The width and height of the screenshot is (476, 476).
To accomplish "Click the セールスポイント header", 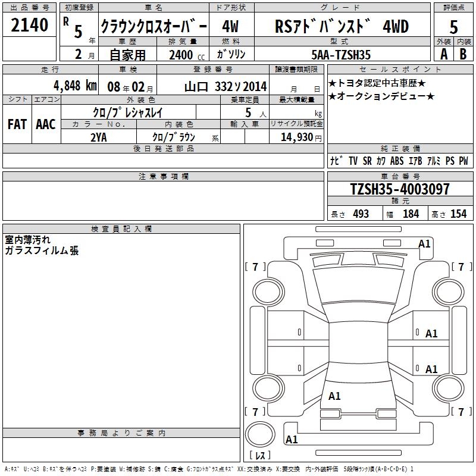I will pyautogui.click(x=400, y=70).
